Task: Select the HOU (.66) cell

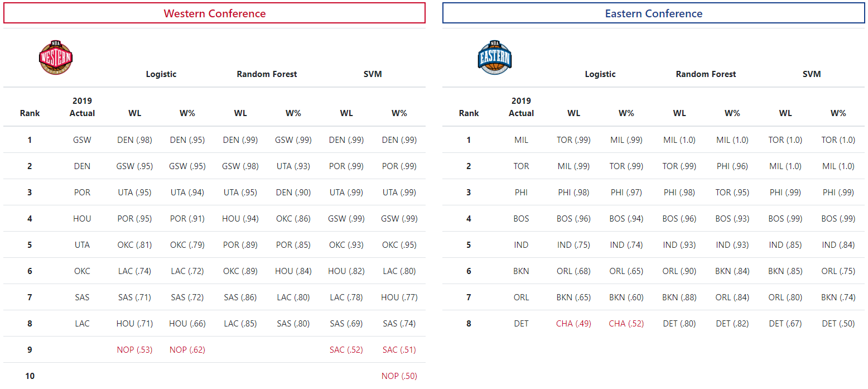Action: (187, 324)
